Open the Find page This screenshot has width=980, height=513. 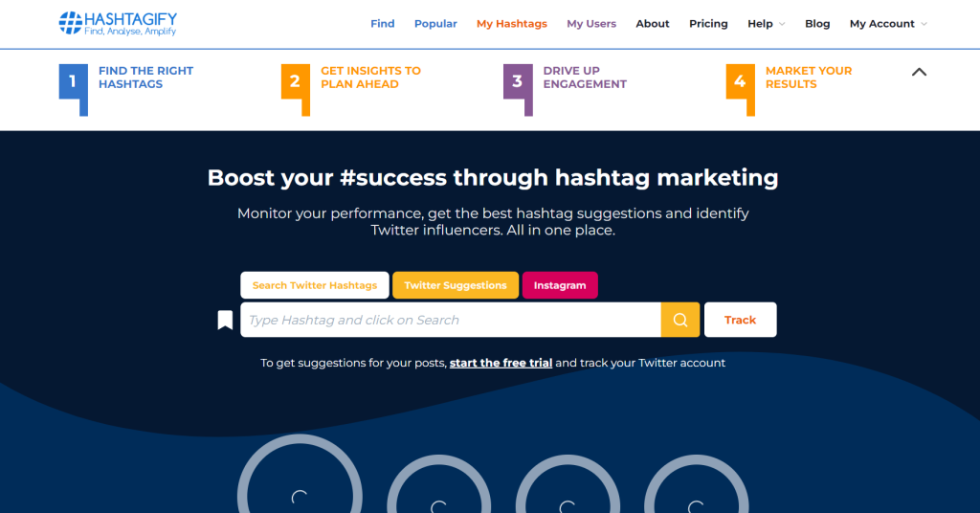[382, 24]
